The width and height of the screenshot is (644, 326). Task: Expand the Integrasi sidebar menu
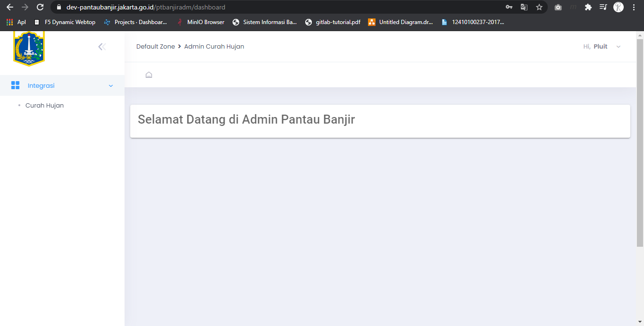pyautogui.click(x=62, y=85)
